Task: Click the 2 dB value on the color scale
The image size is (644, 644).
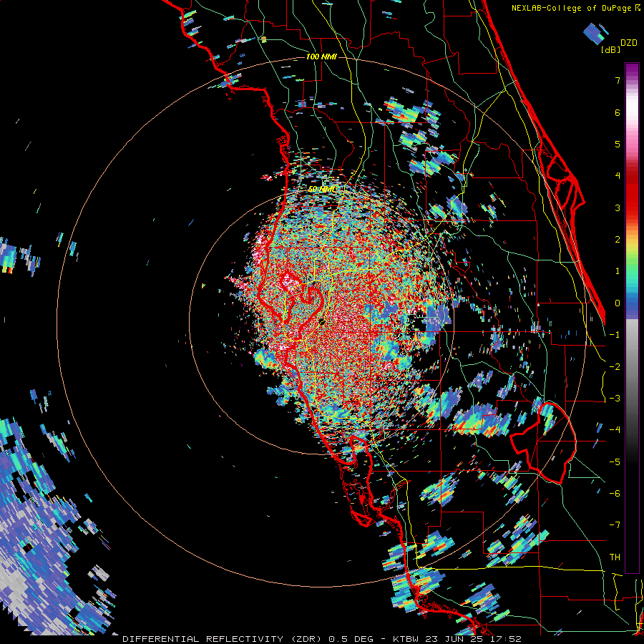Action: tap(618, 240)
